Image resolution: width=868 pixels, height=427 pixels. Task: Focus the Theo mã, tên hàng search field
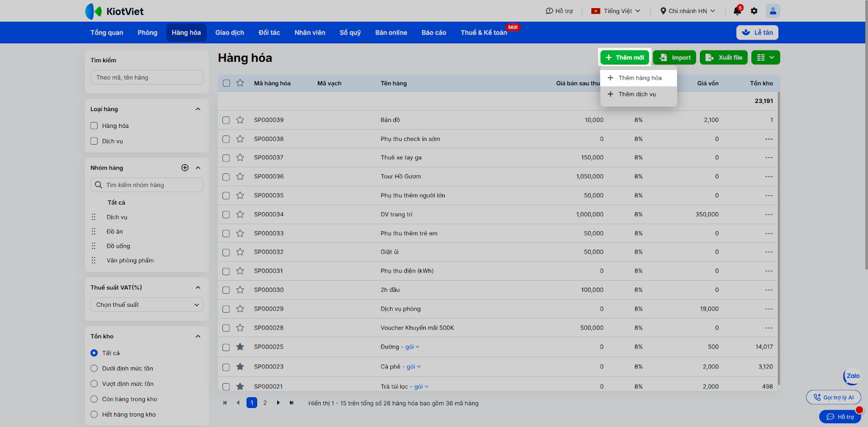point(147,77)
